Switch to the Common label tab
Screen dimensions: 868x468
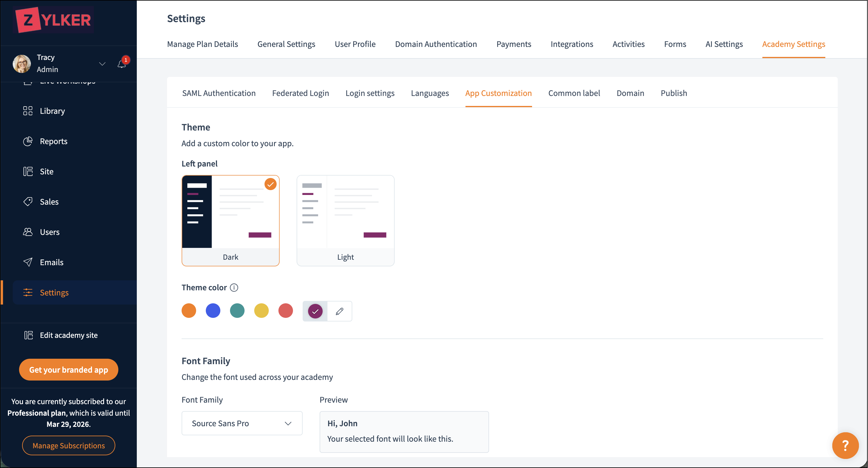point(574,93)
